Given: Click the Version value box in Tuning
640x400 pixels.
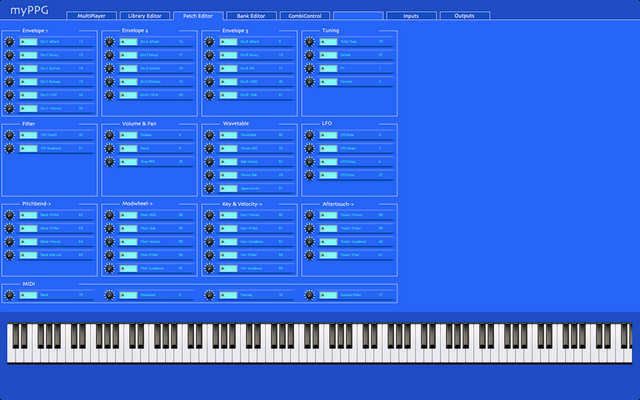Looking at the screenshot, I should [329, 82].
